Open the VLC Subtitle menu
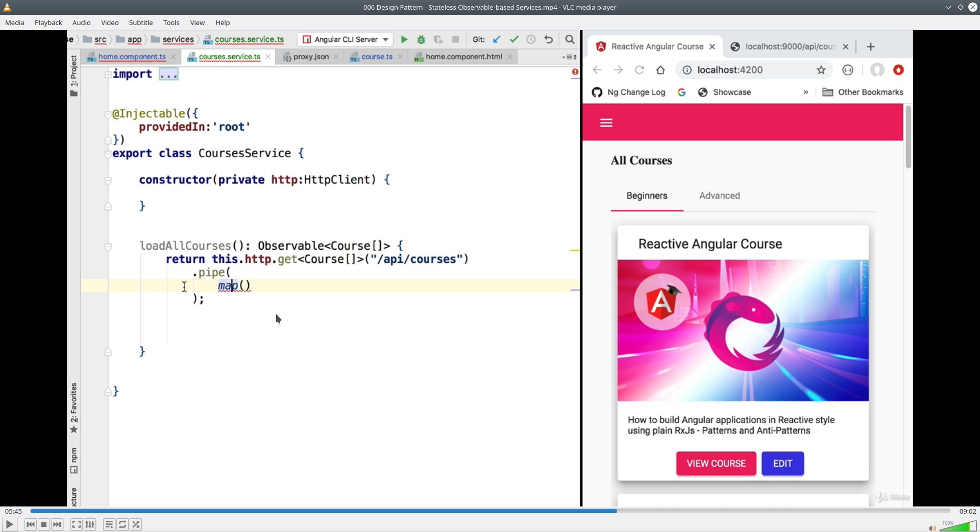This screenshot has height=532, width=980. [141, 22]
